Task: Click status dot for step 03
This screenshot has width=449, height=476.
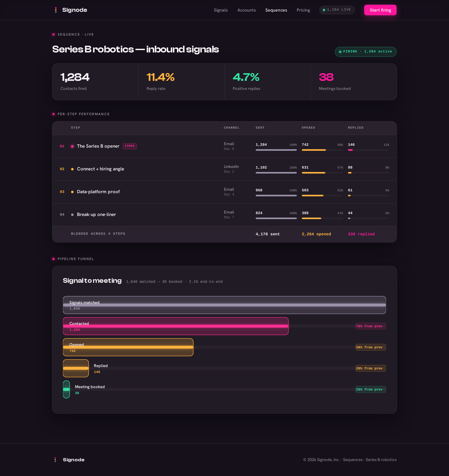Action: click(72, 192)
